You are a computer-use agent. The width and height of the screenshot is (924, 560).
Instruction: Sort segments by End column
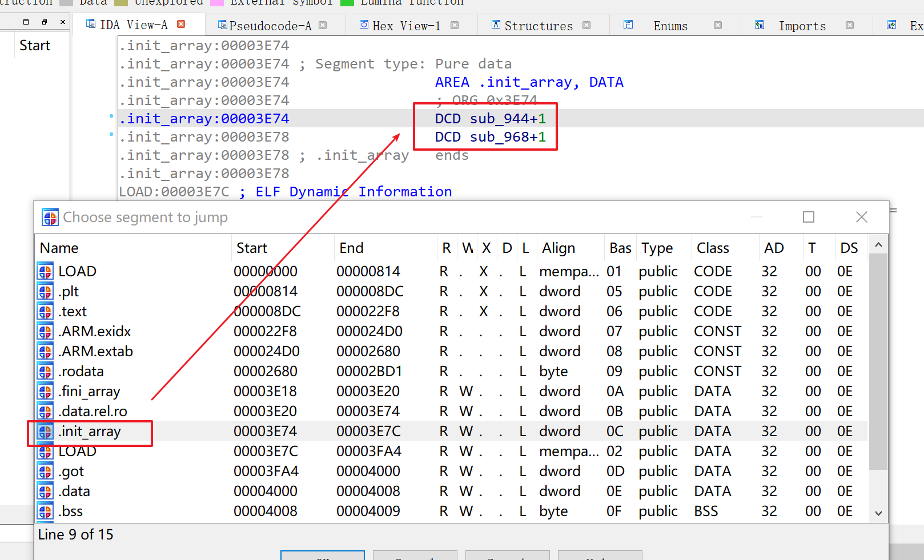coord(385,248)
